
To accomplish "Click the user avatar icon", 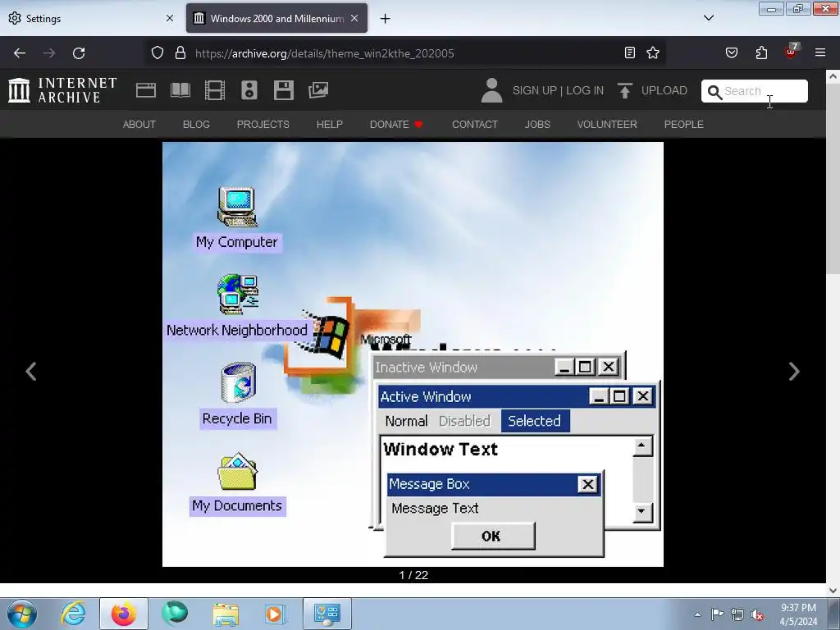I will [x=491, y=90].
